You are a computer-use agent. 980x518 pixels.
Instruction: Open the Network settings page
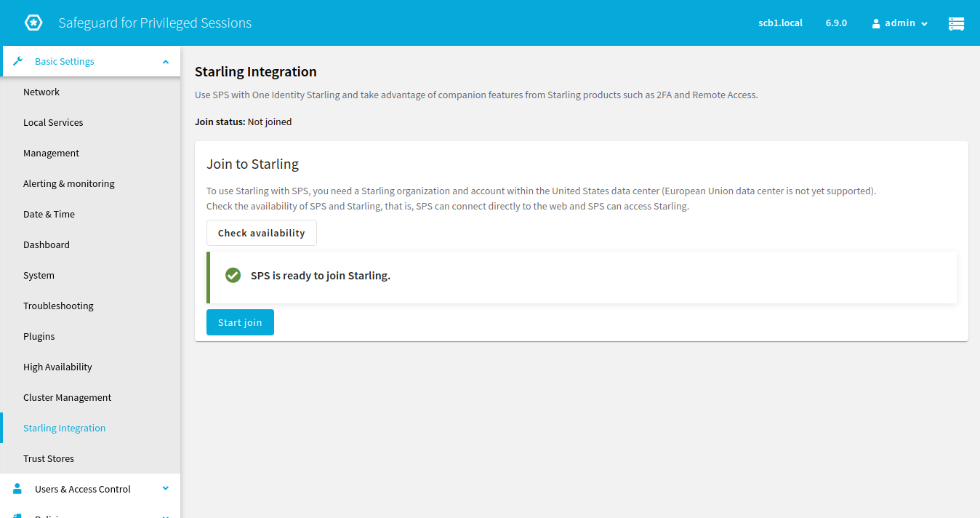pyautogui.click(x=90, y=92)
